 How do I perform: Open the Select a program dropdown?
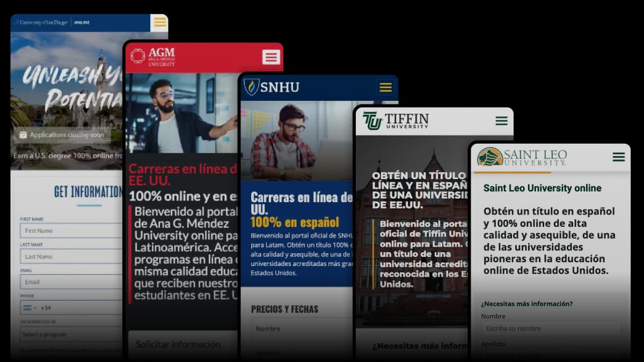(72, 334)
